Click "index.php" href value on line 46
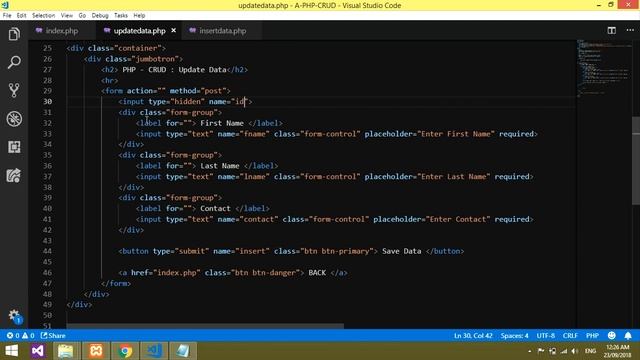The height and width of the screenshot is (360, 640). [x=177, y=273]
